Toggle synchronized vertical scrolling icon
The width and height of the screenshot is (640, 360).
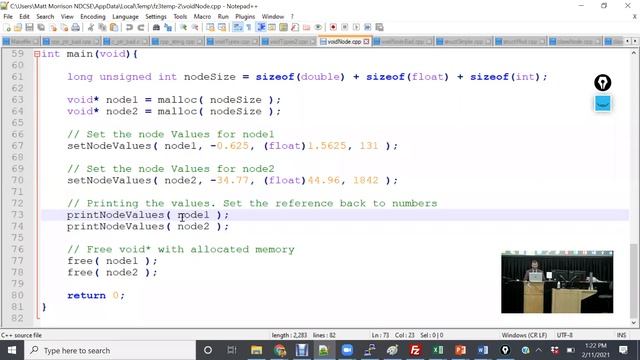tap(210, 27)
